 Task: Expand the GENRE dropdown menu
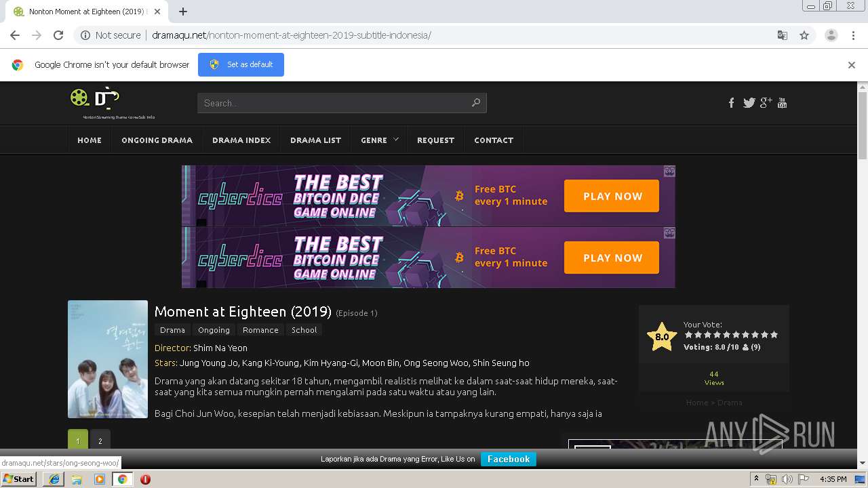tap(379, 140)
